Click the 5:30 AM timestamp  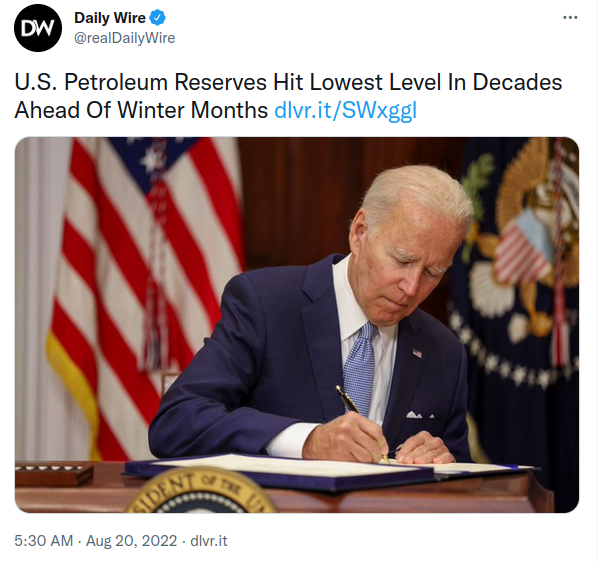pos(43,541)
